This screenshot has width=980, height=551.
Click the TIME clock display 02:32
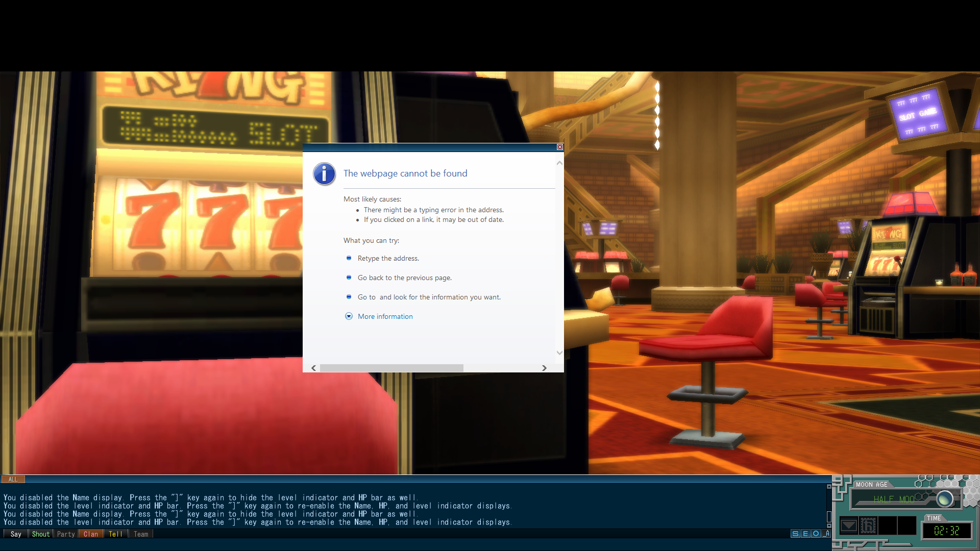(x=947, y=531)
